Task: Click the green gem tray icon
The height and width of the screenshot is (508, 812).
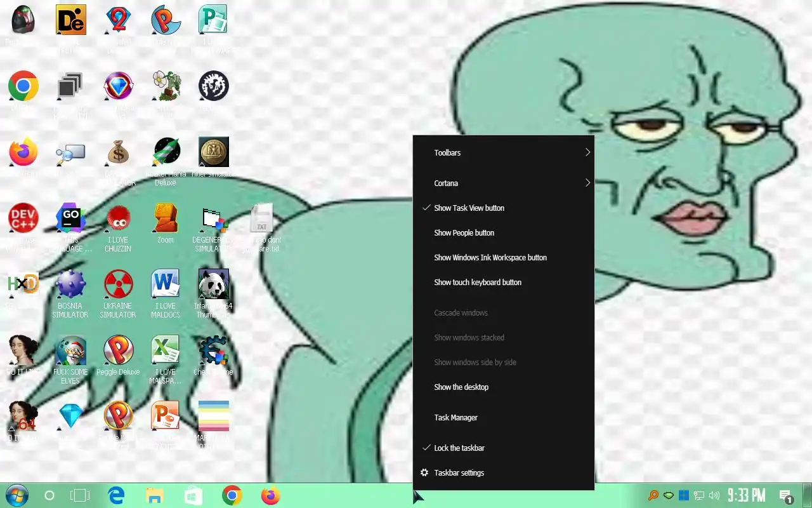Action: coord(669,495)
